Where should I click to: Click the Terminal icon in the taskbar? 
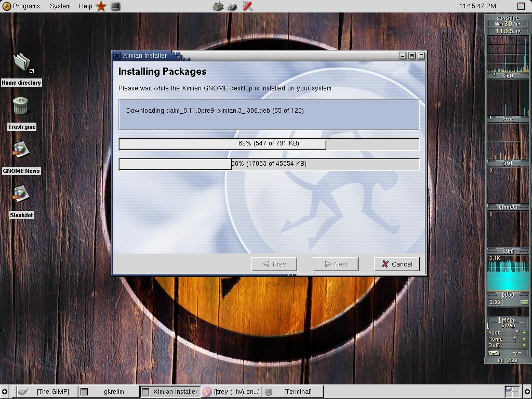point(269,392)
